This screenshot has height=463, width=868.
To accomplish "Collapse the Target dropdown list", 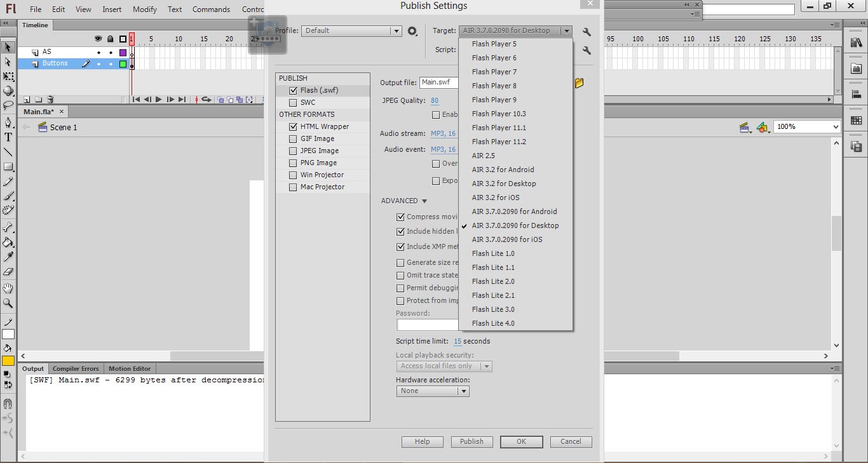I will (515, 30).
